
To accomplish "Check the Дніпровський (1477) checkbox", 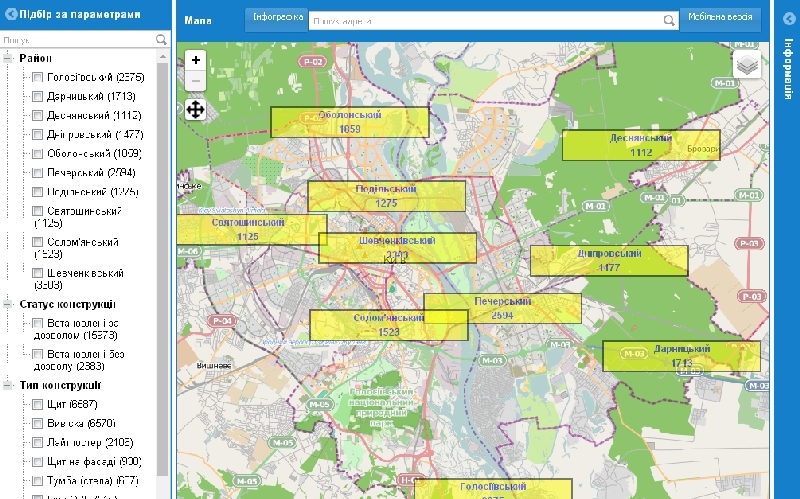I will click(37, 135).
